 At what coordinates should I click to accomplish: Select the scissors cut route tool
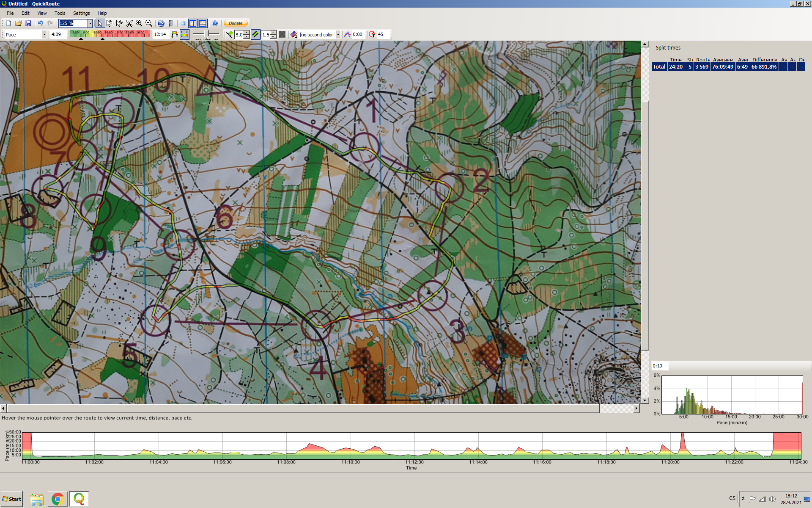point(129,23)
